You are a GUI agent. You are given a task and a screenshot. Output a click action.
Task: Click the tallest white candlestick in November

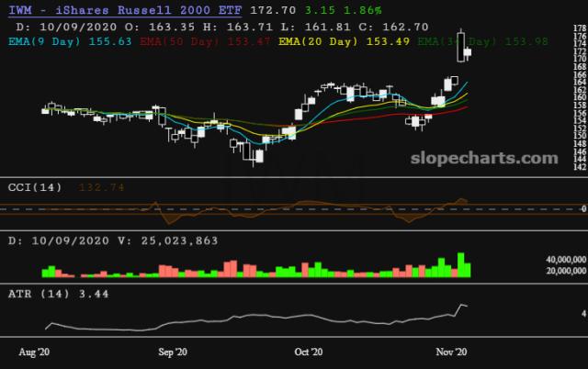point(460,47)
